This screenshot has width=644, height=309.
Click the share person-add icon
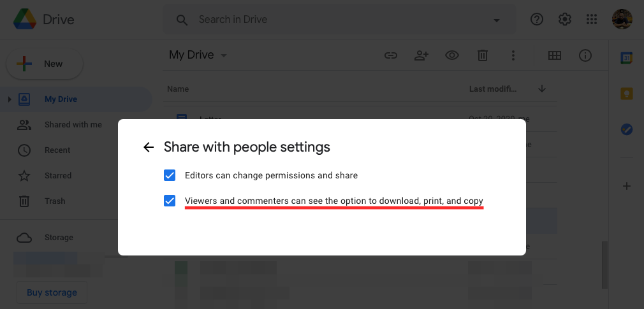(421, 55)
